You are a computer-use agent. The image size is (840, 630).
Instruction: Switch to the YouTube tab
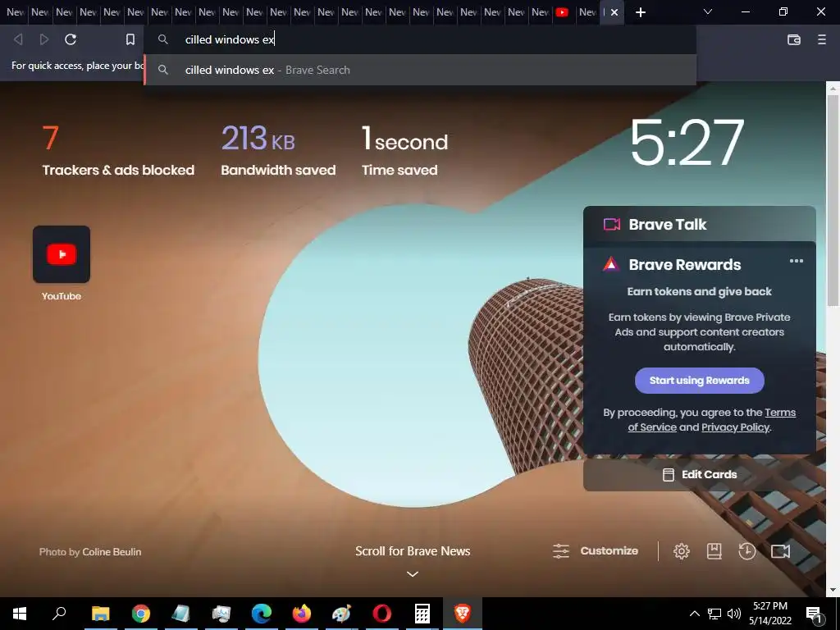tap(562, 11)
